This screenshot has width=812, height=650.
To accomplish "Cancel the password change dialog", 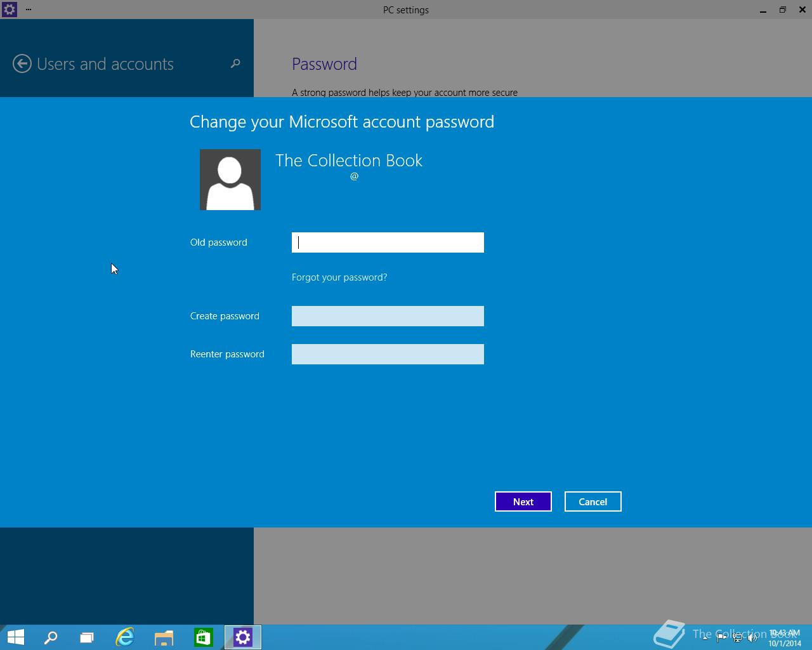I will (593, 501).
